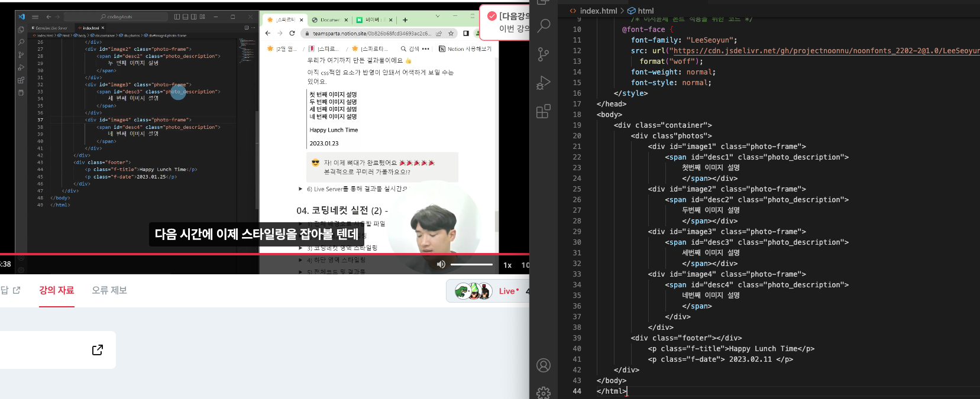This screenshot has height=399, width=980.
Task: Open Source Control in the video's VS Code
Action: pyautogui.click(x=21, y=54)
